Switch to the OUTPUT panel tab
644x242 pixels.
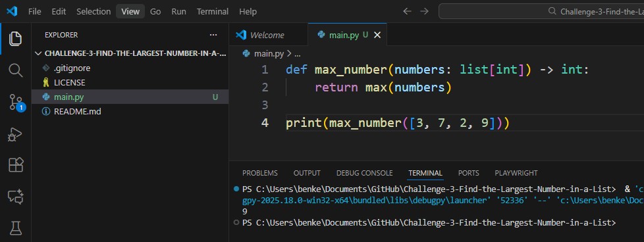click(307, 173)
